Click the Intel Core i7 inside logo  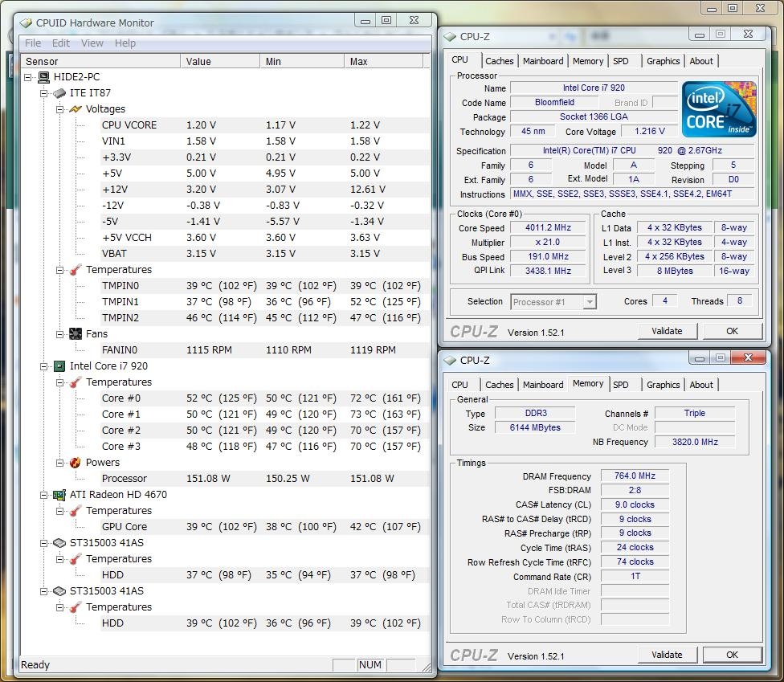click(x=719, y=109)
